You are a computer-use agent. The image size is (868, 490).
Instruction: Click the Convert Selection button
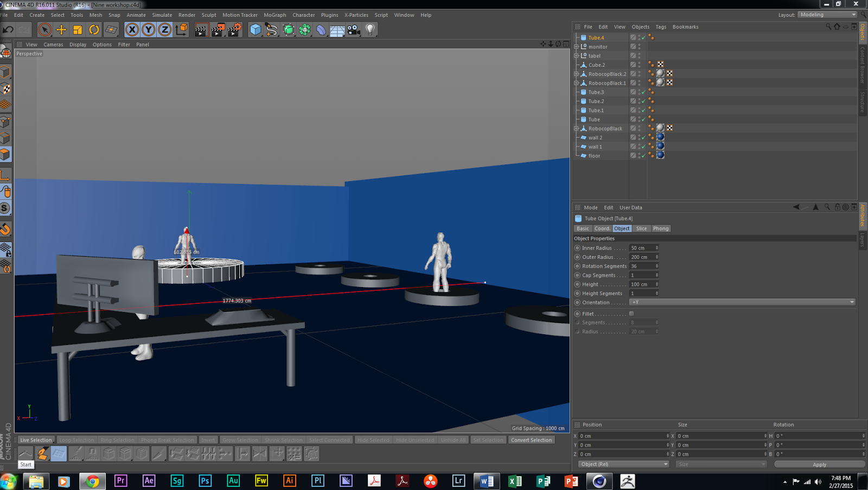pyautogui.click(x=531, y=440)
